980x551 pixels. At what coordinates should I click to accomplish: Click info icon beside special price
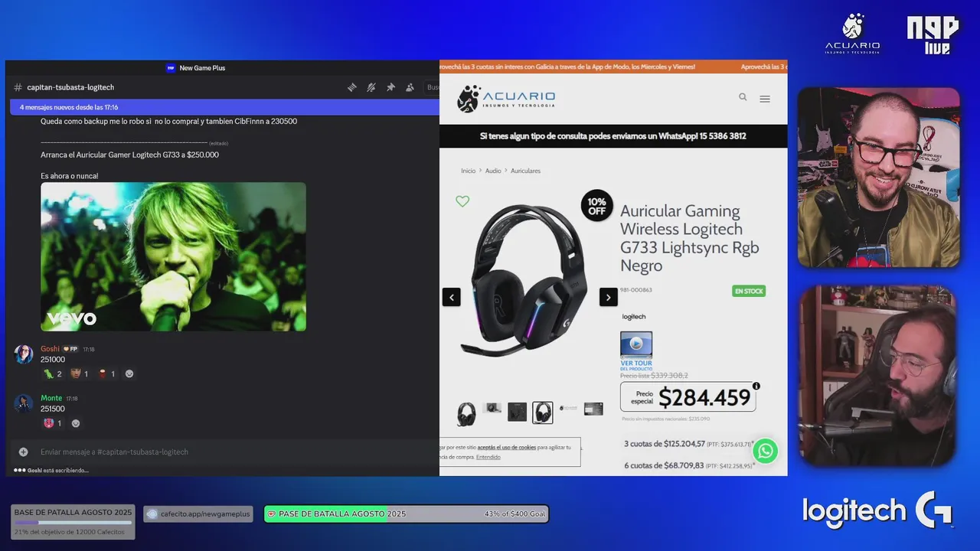(x=756, y=386)
